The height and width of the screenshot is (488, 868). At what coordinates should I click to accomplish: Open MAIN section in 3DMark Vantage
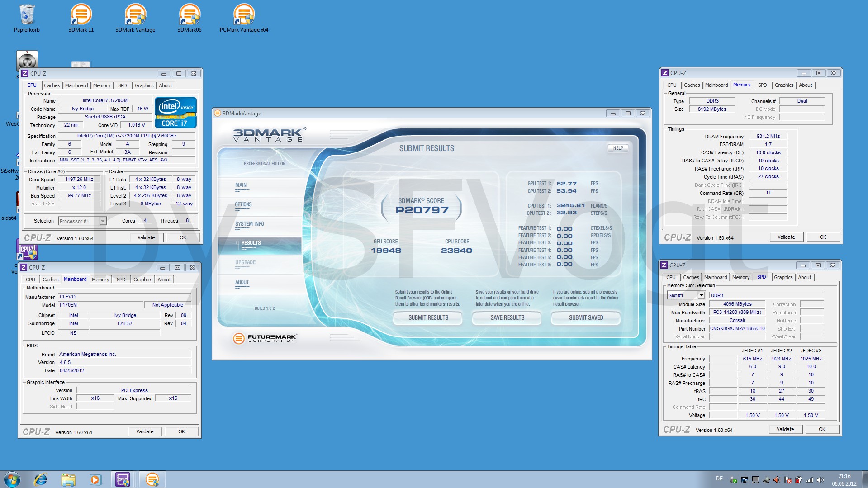click(241, 185)
